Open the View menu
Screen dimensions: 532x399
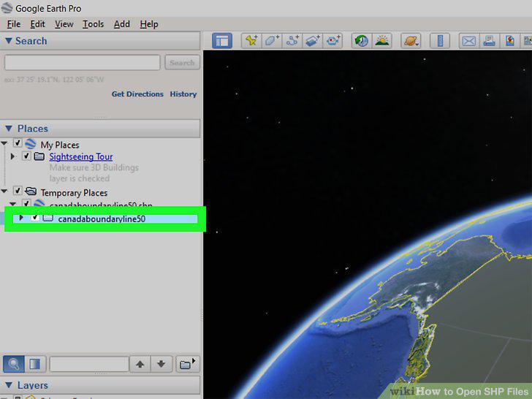[64, 24]
